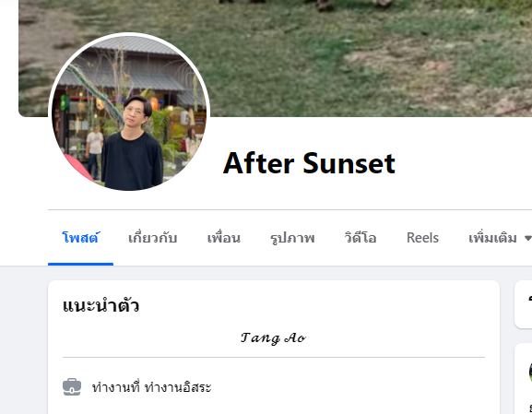Click the แนะนำตัว section heading
Screen dimensions: 532x414
pyautogui.click(x=101, y=305)
